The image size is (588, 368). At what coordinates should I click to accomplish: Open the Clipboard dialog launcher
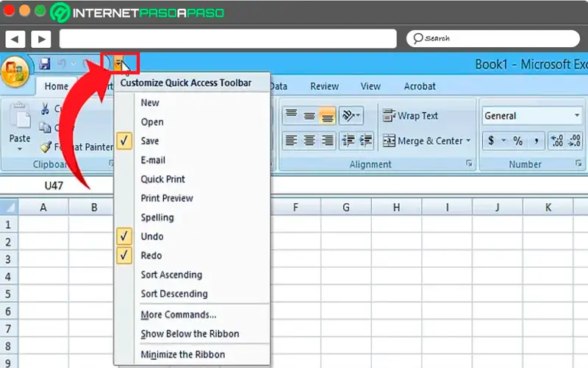(112, 163)
